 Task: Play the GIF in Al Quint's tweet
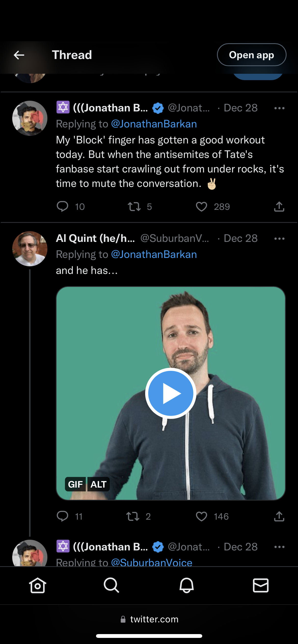point(171,393)
